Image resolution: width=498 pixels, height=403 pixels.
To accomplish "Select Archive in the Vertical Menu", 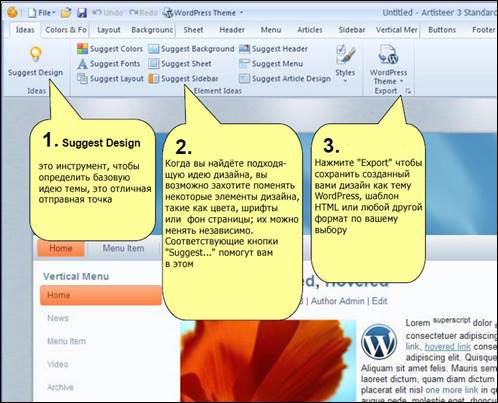I will 60,387.
